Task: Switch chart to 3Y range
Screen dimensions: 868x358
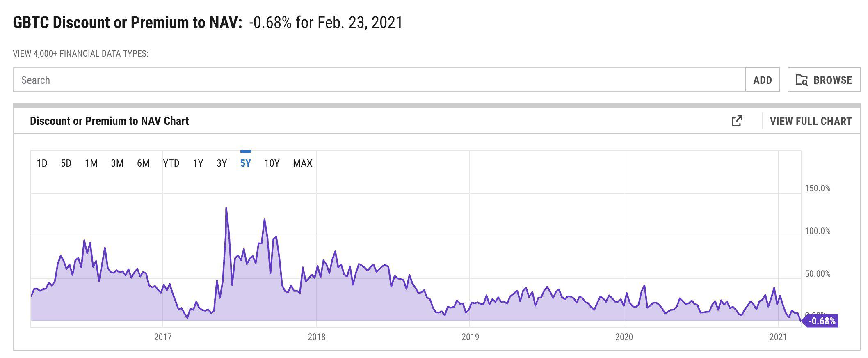Action: coord(222,163)
